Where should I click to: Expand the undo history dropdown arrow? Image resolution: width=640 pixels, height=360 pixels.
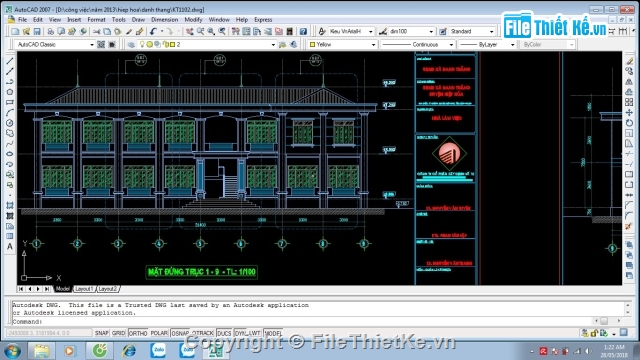click(x=162, y=31)
